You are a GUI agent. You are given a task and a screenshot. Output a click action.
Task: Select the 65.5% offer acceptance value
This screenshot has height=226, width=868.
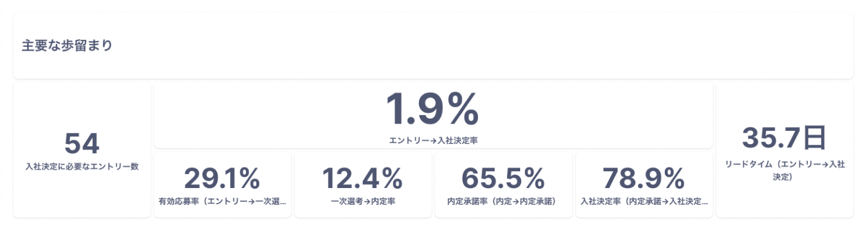click(x=503, y=178)
